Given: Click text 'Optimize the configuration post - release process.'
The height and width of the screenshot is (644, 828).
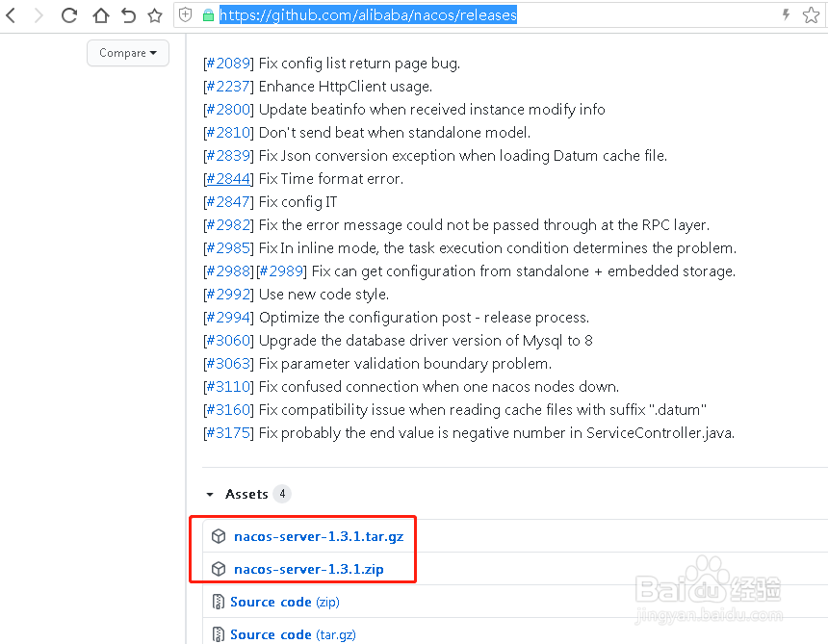Looking at the screenshot, I should point(424,318).
